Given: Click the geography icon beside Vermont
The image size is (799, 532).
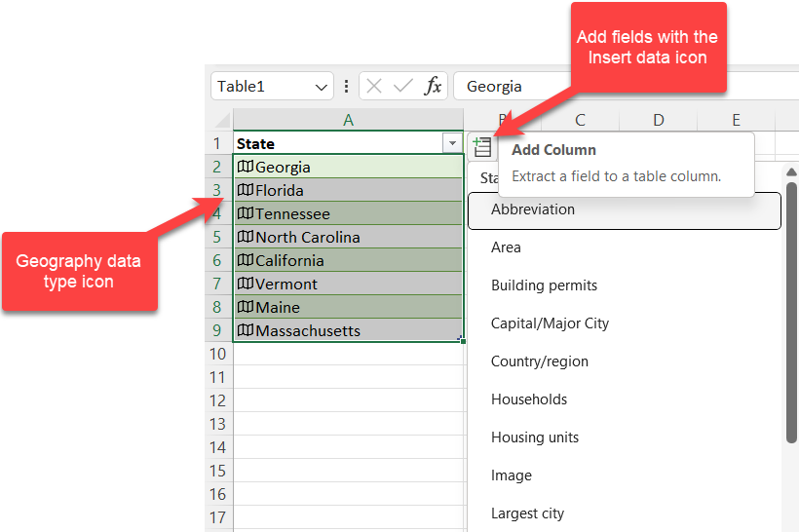Looking at the screenshot, I should [246, 284].
